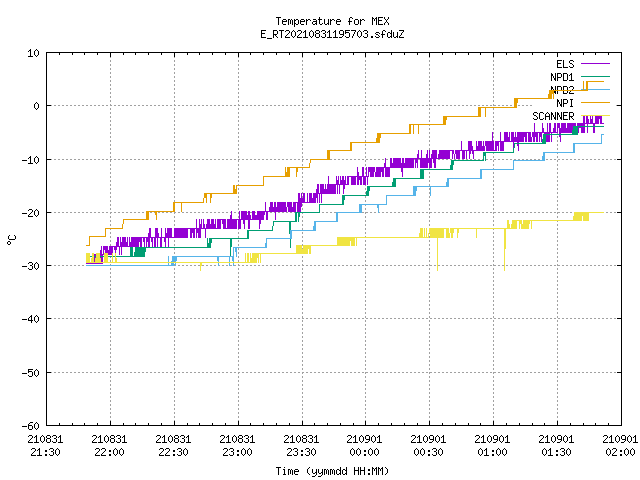Click the x-axis tick label '210831 21:30'

point(45,446)
